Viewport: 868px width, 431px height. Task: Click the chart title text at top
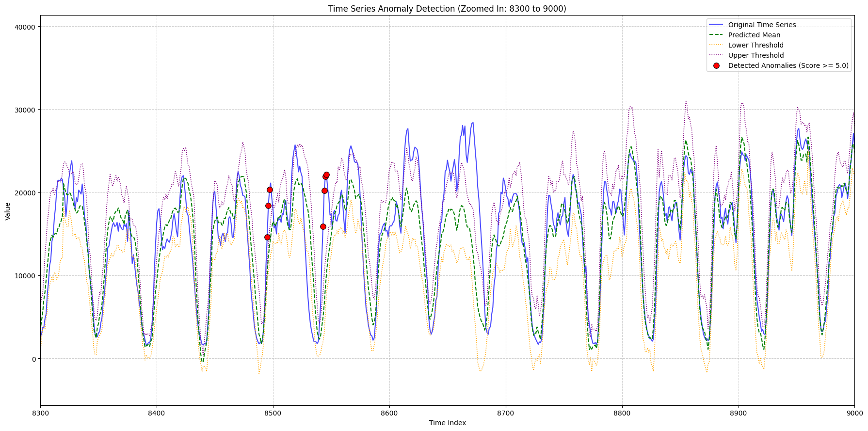[x=447, y=9]
